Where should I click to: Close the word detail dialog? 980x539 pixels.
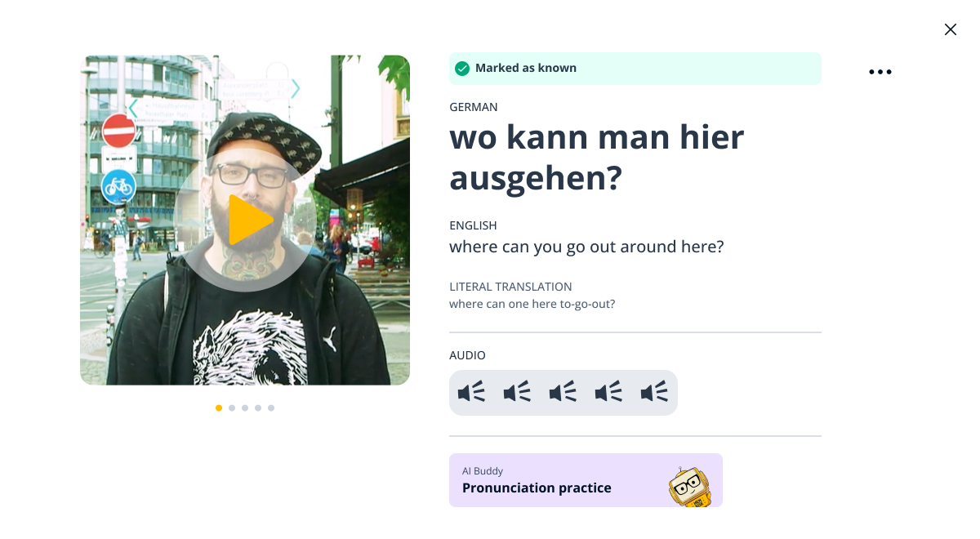point(951,29)
